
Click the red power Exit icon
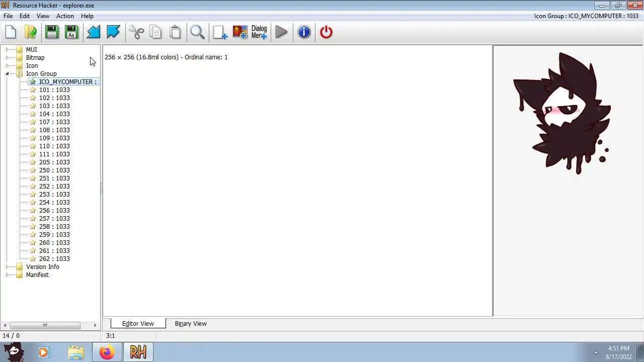326,32
